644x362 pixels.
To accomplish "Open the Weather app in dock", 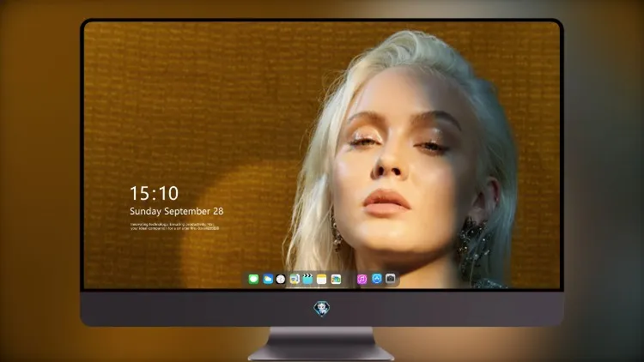I will point(268,279).
